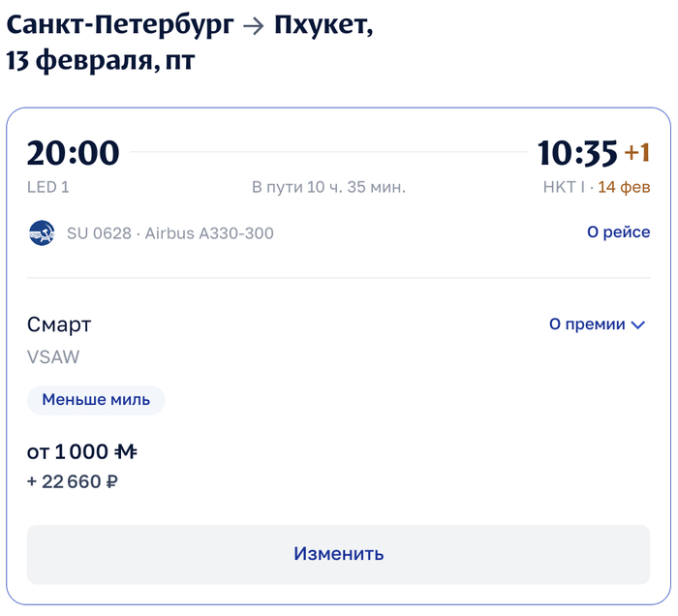Click the Санкт-Петербург → Пхукет route heading
The height and width of the screenshot is (616, 678).
click(190, 27)
